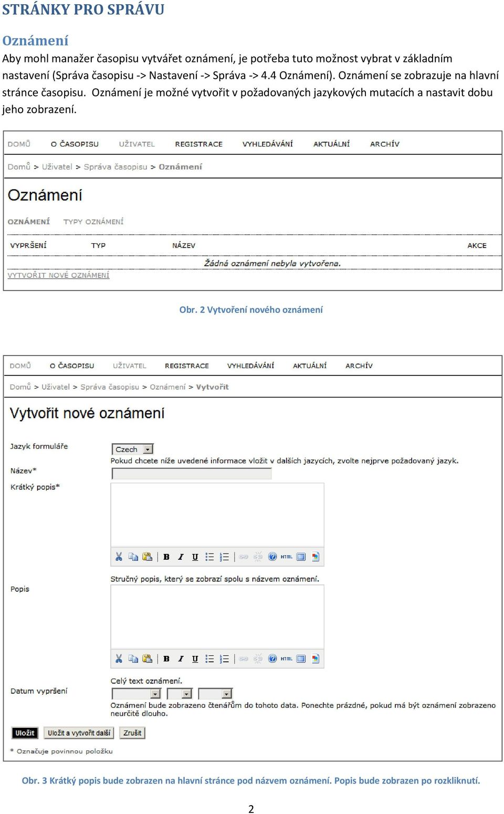
Task: Switch to the TYPY OZNÁMENÍ tab
Action: tap(93, 222)
